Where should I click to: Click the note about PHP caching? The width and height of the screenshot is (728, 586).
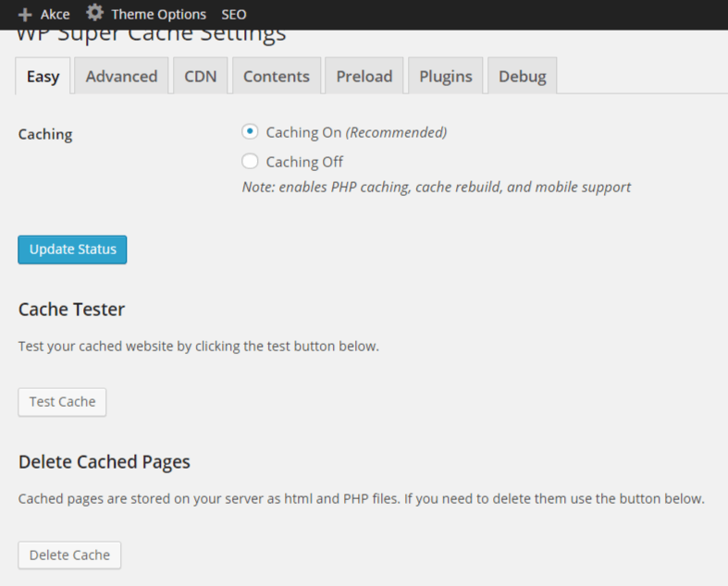437,187
